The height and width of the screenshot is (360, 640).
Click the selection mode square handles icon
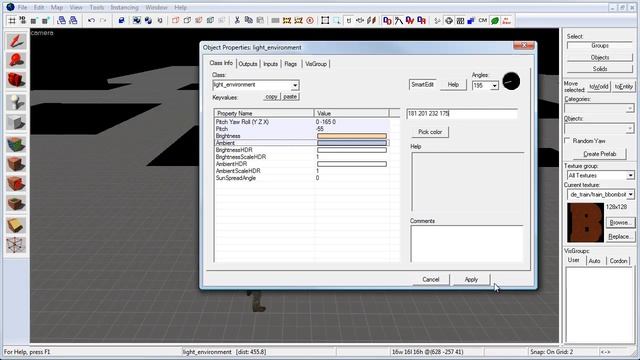coord(325,20)
